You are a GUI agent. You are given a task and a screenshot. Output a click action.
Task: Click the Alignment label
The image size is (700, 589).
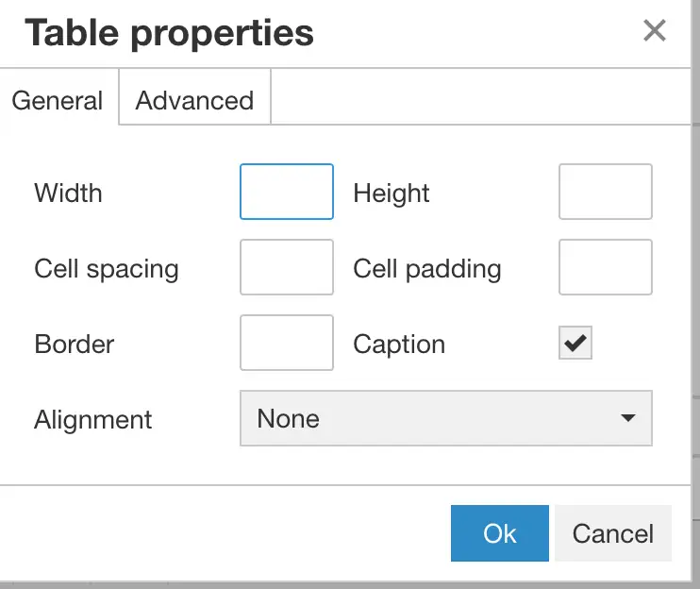pyautogui.click(x=92, y=420)
